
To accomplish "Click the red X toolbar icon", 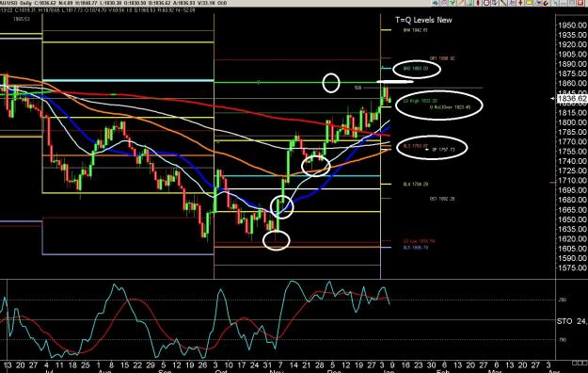I will click(x=581, y=3).
